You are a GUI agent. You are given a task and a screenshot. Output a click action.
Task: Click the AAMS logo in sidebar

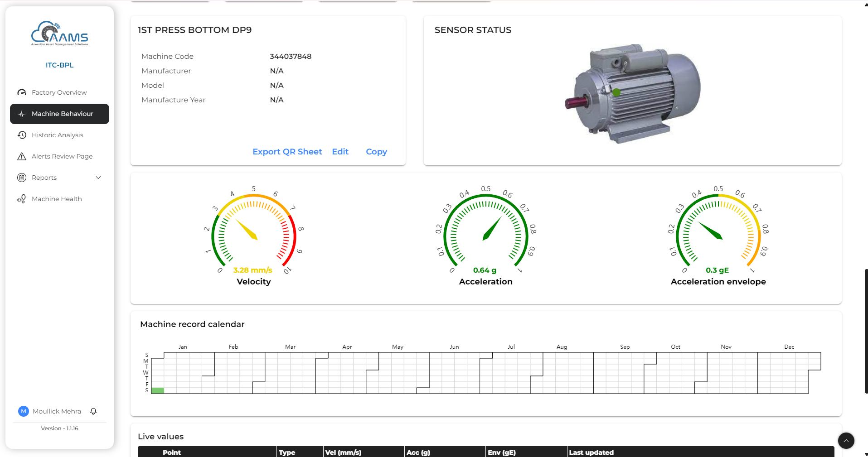(59, 34)
